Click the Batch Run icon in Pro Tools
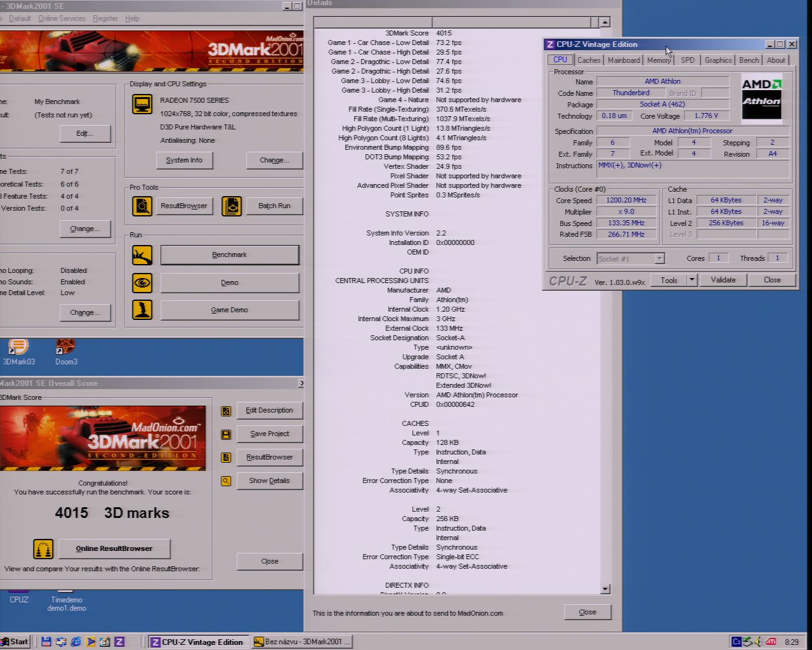The height and width of the screenshot is (650, 812). 232,206
